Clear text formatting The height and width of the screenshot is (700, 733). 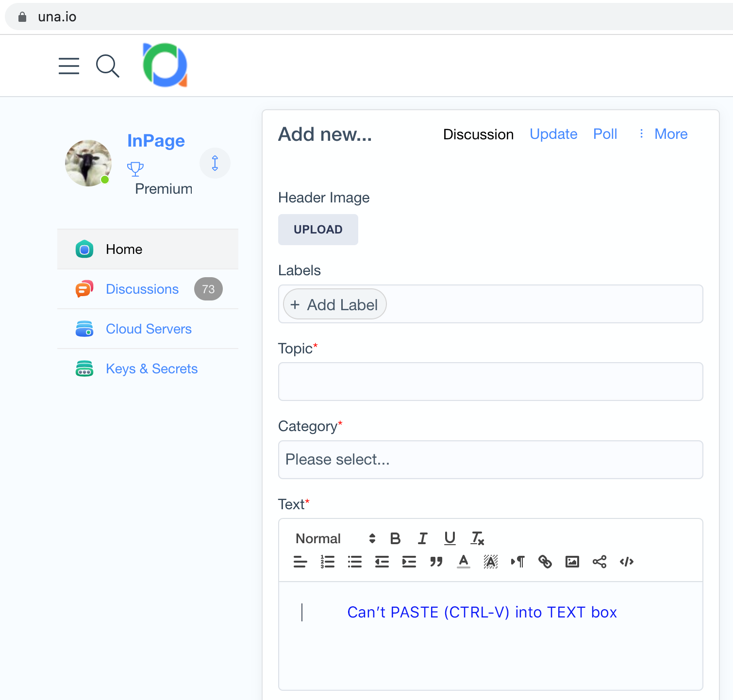point(478,538)
